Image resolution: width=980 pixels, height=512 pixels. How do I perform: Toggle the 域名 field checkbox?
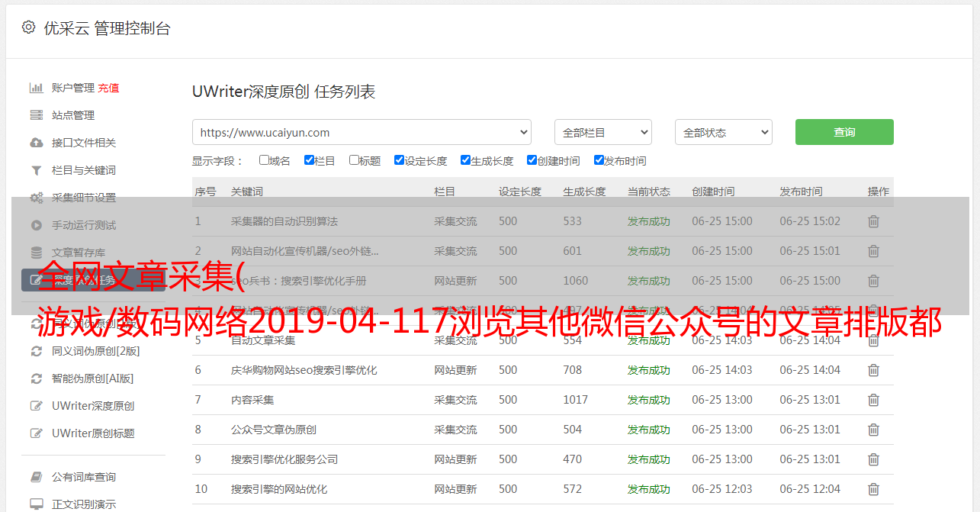[264, 160]
